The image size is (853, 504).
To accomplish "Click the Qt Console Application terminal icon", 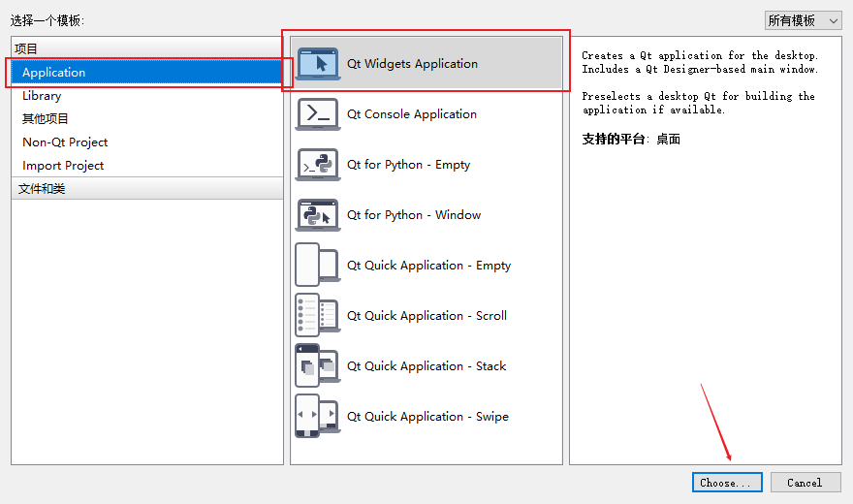I will pos(318,114).
